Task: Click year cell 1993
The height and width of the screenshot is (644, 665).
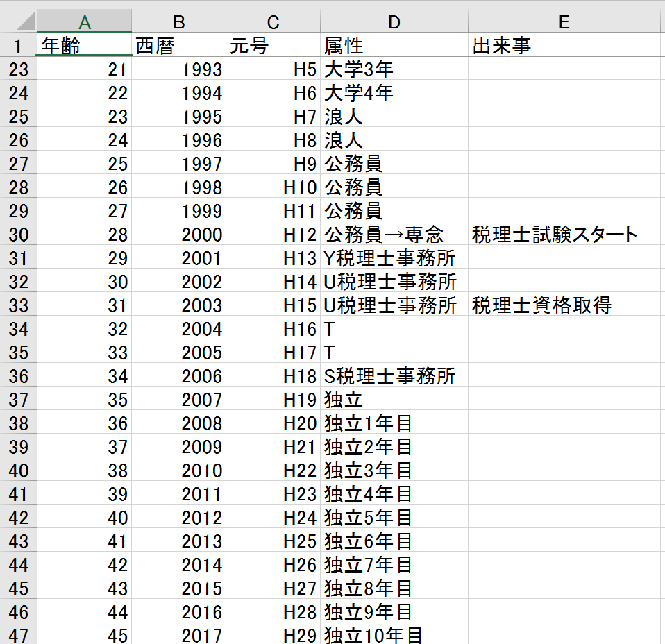Action: tap(178, 69)
